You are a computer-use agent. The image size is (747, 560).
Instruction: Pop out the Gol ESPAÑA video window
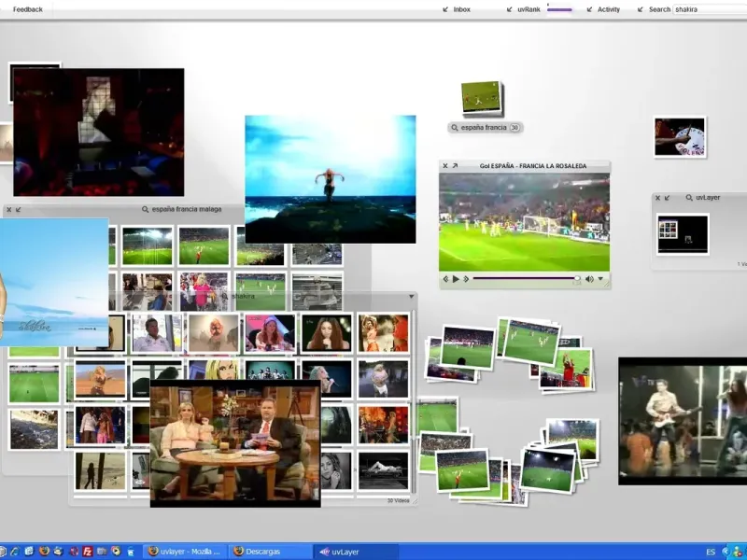pos(455,166)
